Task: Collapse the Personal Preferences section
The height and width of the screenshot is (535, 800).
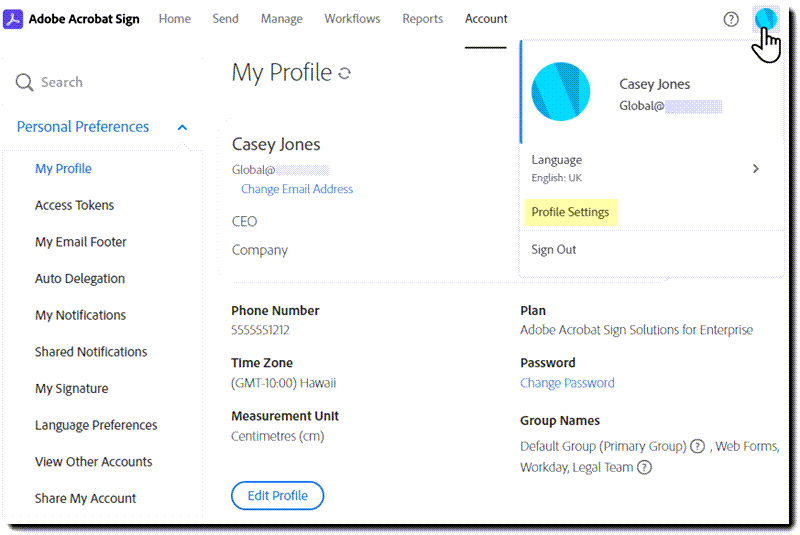Action: tap(182, 127)
